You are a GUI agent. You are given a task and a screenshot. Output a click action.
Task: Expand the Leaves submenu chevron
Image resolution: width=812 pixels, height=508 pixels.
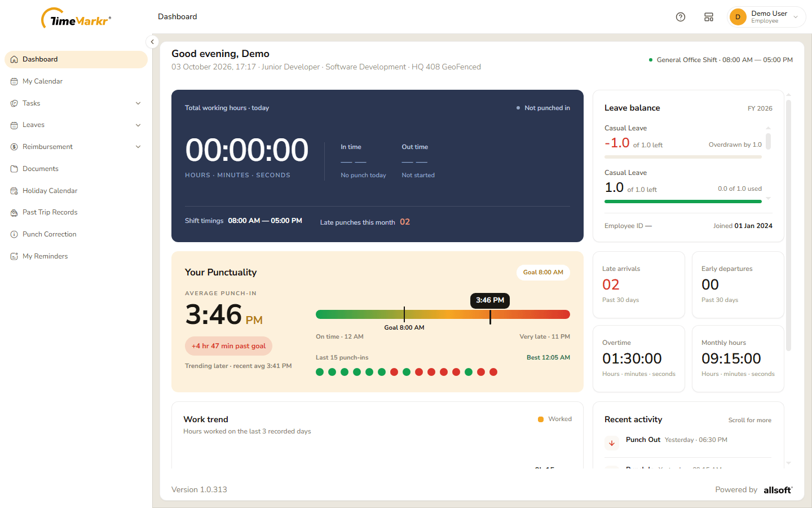(x=138, y=125)
